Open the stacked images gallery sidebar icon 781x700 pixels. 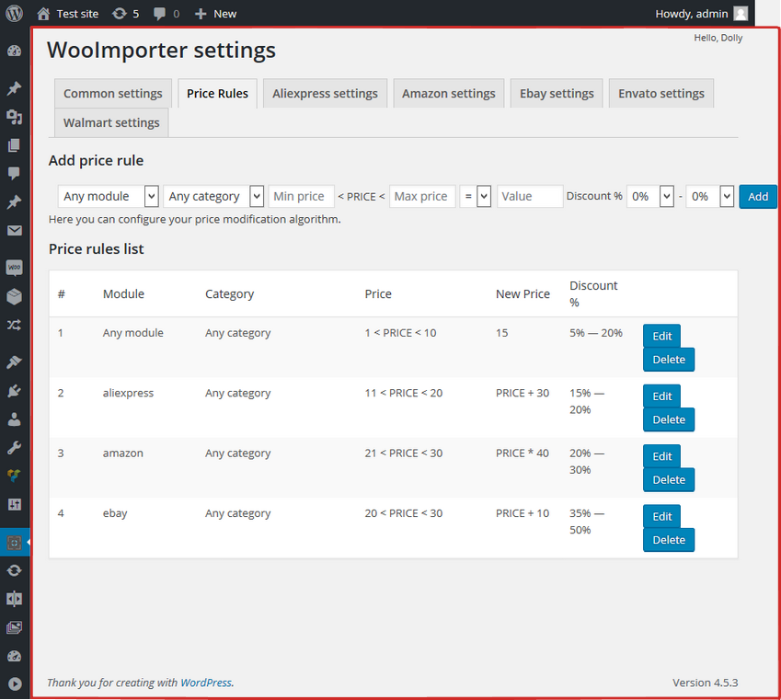click(x=15, y=627)
